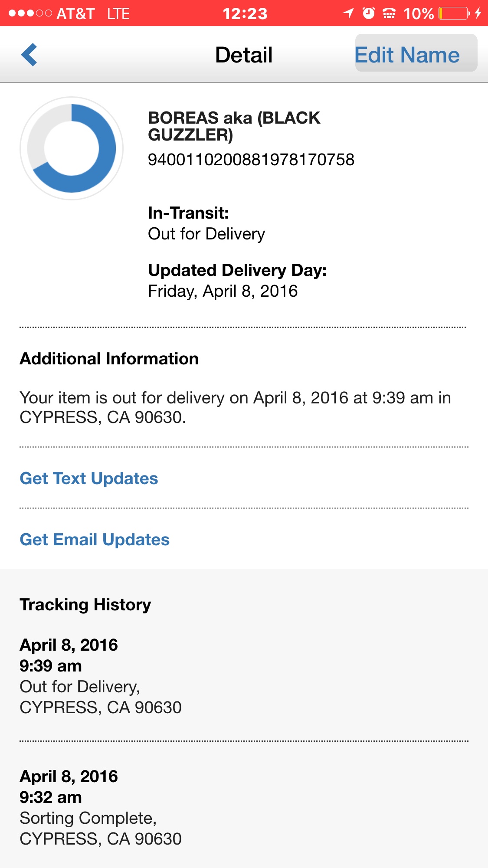Image resolution: width=488 pixels, height=868 pixels.
Task: Tap the tracking number 9400110200881978170758
Action: pyautogui.click(x=251, y=160)
